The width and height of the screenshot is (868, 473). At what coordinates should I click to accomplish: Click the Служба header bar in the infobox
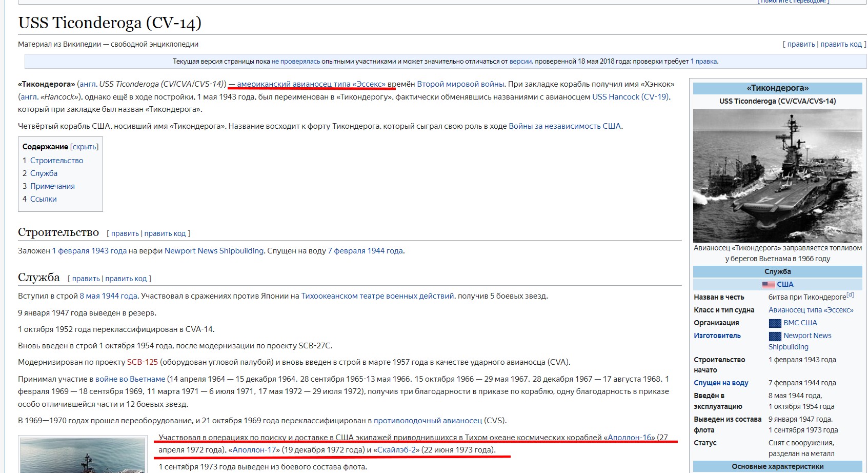tap(777, 271)
